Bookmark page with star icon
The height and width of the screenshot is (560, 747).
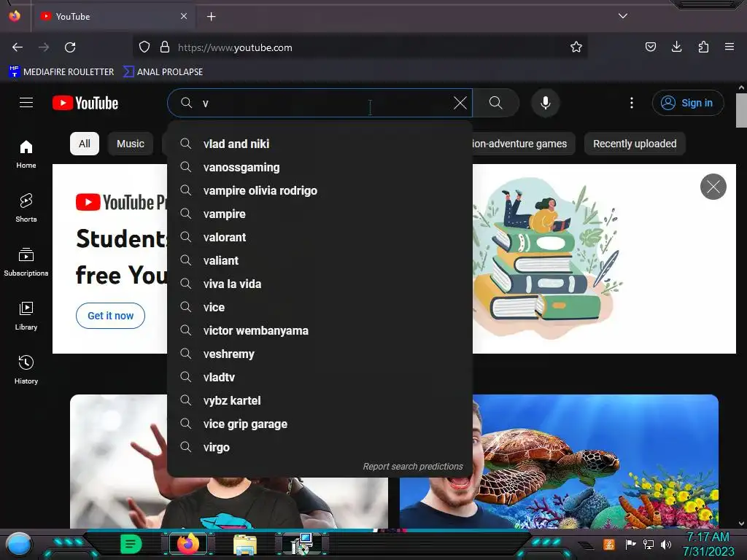[576, 47]
